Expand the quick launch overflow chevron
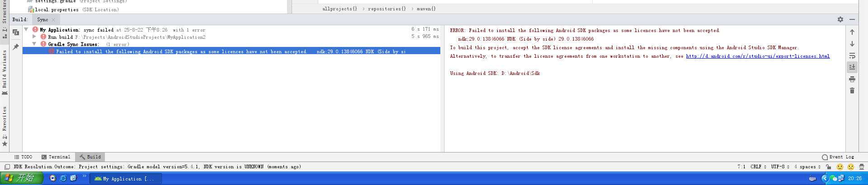The width and height of the screenshot is (868, 185). pos(84,176)
